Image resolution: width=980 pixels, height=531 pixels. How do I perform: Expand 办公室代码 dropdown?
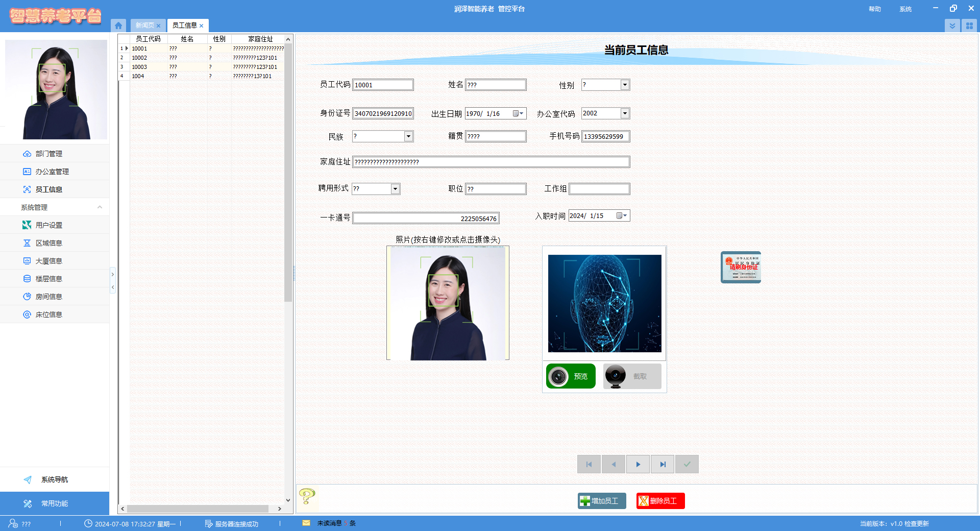pos(625,113)
